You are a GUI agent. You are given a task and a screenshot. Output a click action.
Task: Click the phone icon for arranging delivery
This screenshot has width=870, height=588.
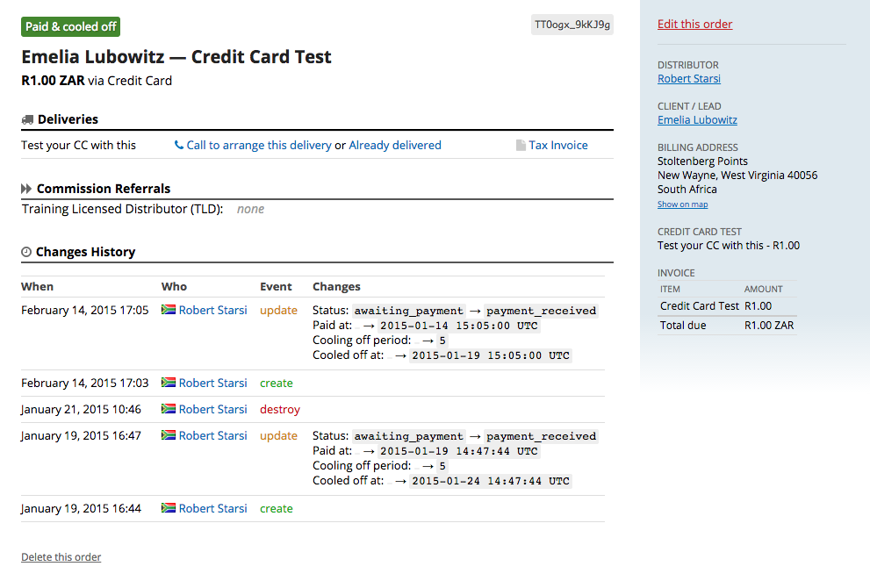pos(179,146)
